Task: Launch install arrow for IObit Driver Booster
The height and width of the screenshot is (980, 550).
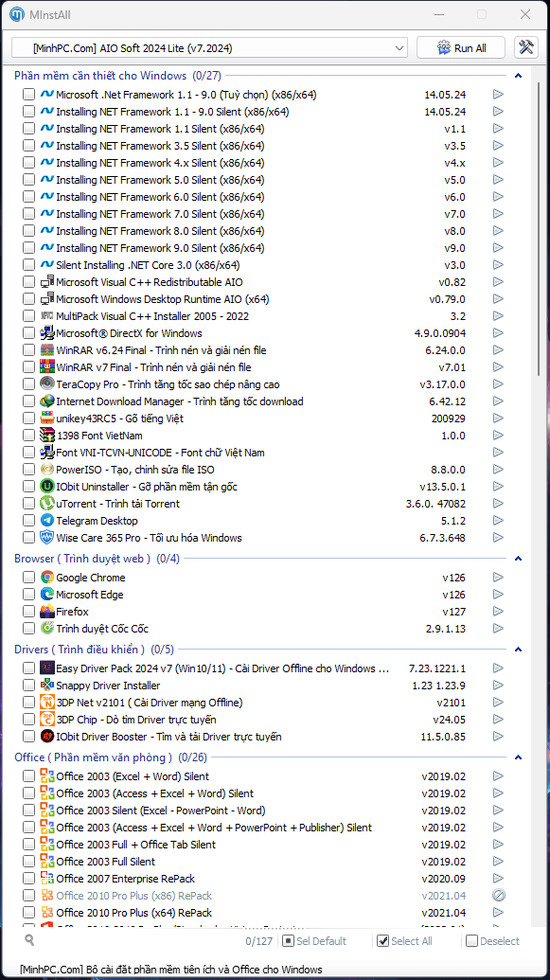Action: click(x=498, y=737)
